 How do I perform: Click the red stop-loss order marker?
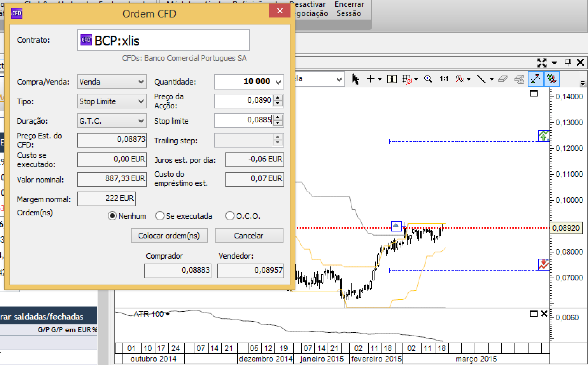click(544, 264)
